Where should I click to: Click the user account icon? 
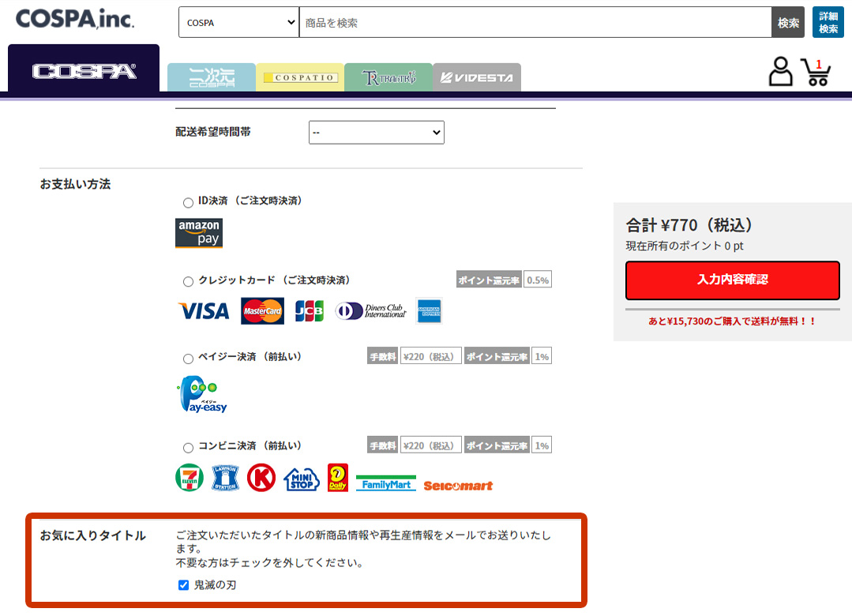tap(780, 72)
